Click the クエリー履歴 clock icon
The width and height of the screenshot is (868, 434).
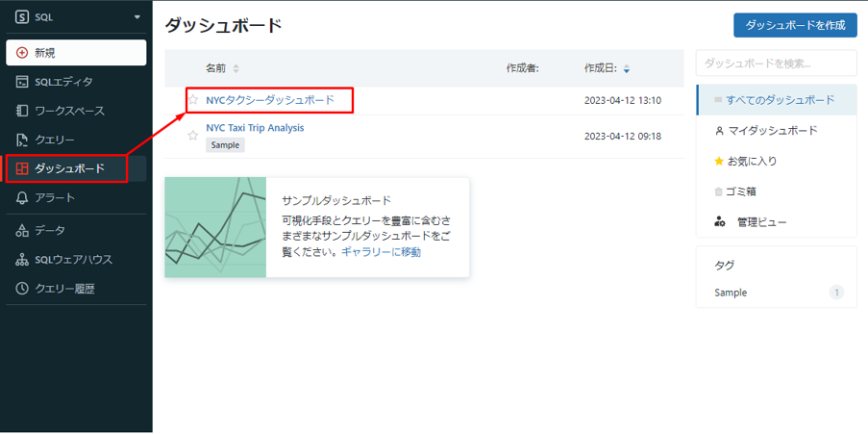click(21, 289)
